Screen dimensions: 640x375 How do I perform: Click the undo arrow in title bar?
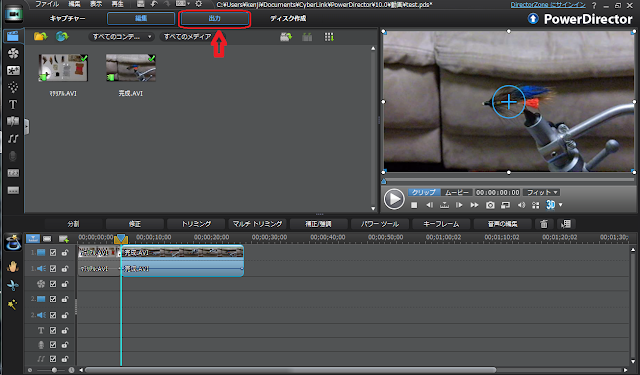[154, 4]
